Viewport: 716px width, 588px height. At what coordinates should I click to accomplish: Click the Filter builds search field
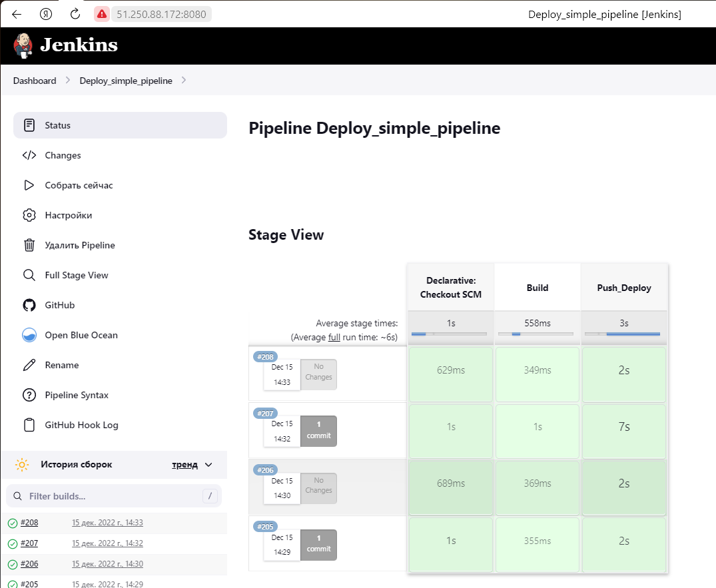click(114, 496)
